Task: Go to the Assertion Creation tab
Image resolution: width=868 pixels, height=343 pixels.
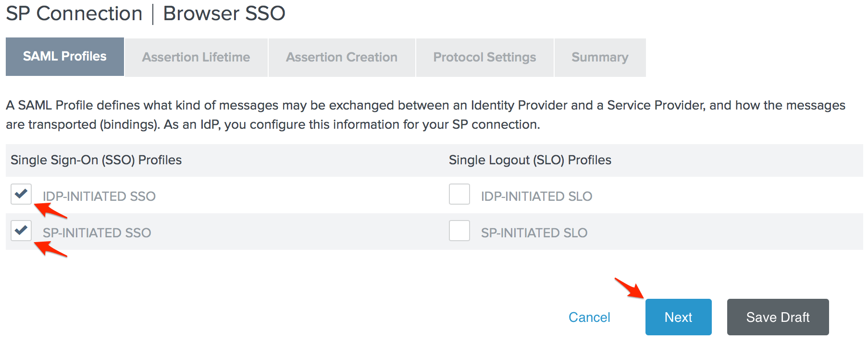Action: coord(342,57)
